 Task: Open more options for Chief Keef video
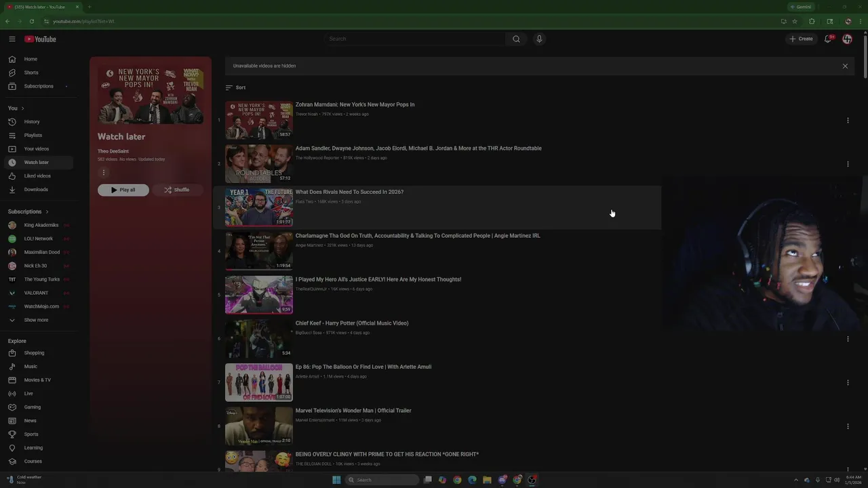[848, 339]
